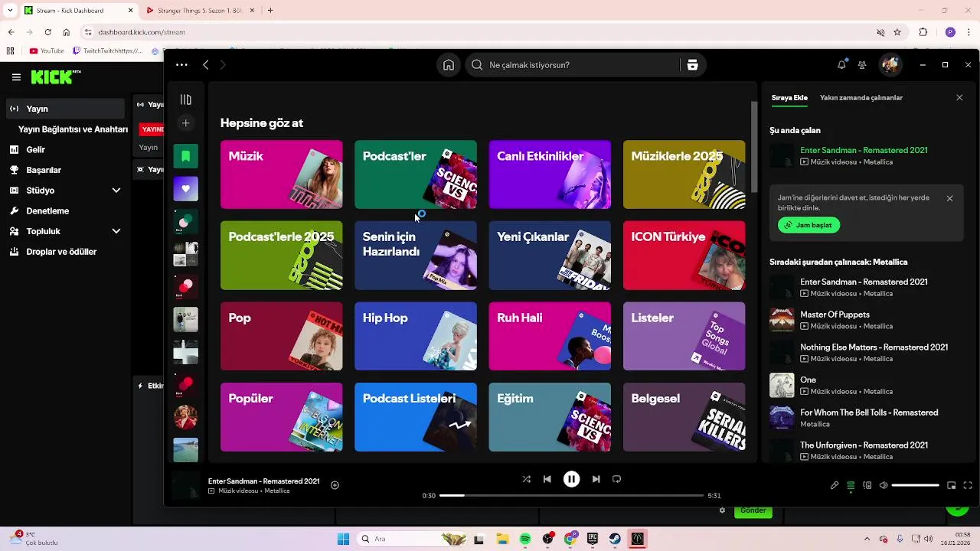The height and width of the screenshot is (551, 980).
Task: Toggle lyrics microphone icon
Action: [x=835, y=485]
